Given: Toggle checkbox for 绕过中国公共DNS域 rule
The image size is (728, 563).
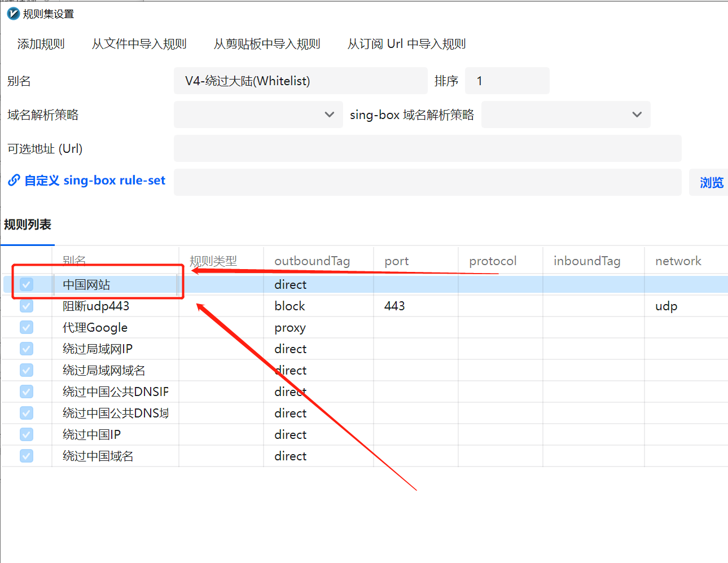Looking at the screenshot, I should (x=27, y=413).
